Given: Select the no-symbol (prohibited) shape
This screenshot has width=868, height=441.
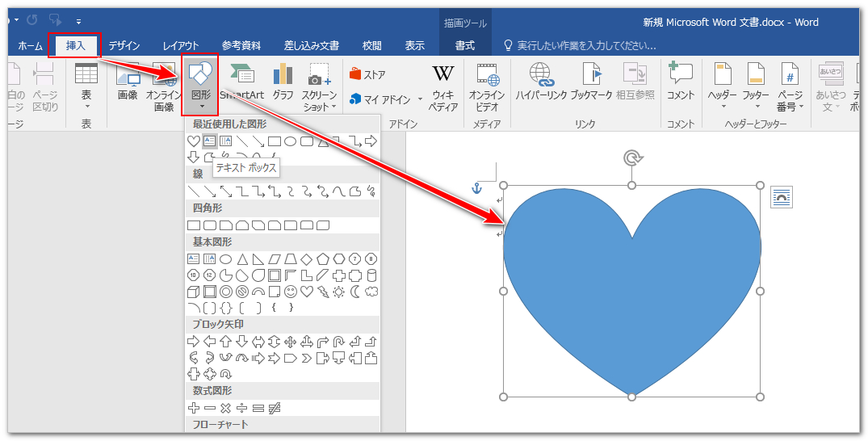Looking at the screenshot, I should tap(242, 292).
